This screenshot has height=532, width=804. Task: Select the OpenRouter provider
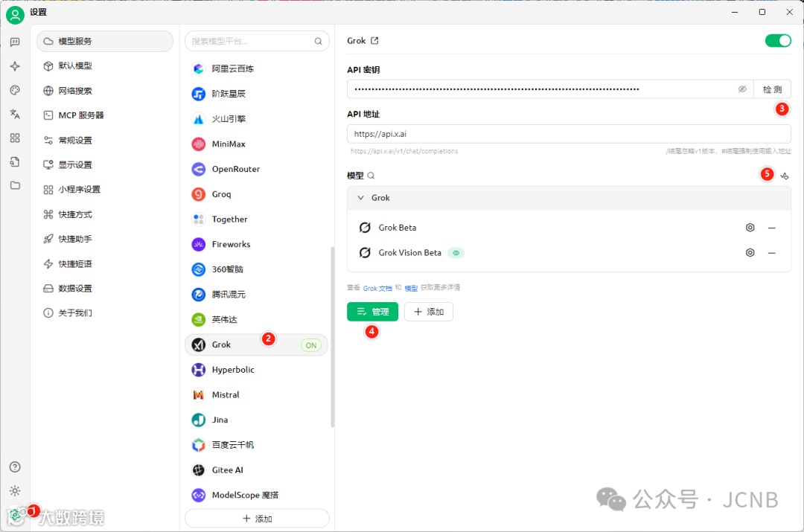[x=256, y=169]
